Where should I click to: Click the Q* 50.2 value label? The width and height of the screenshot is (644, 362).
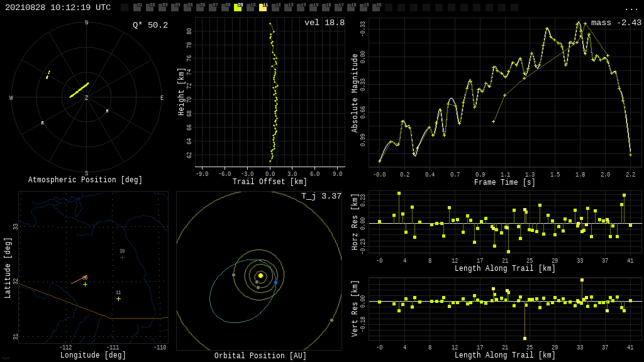pos(150,25)
